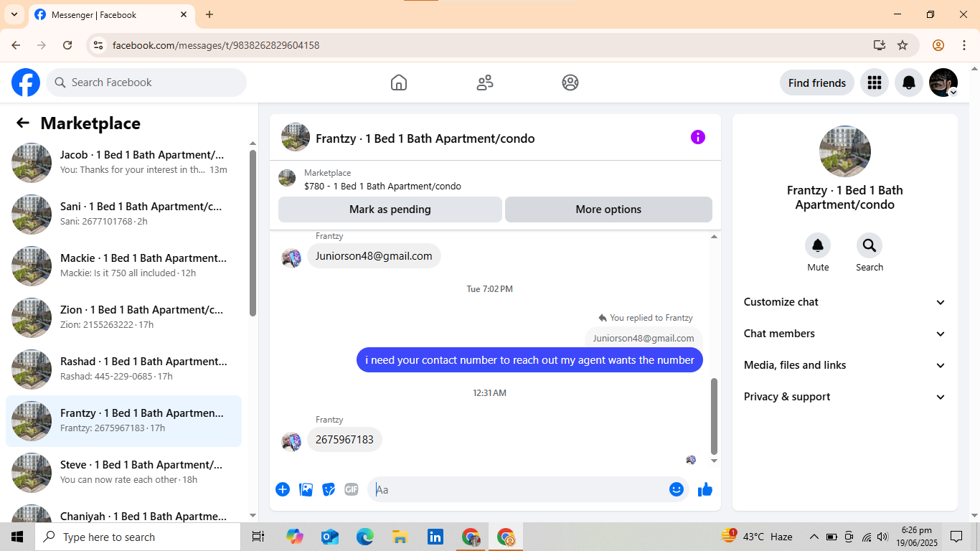Viewport: 980px width, 551px height.
Task: Expand Privacy & support section
Action: click(x=845, y=397)
